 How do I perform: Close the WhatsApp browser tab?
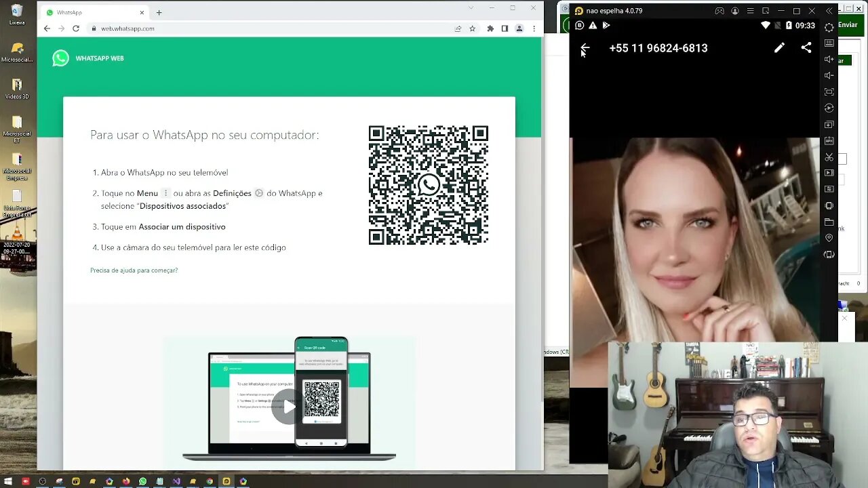[x=142, y=12]
